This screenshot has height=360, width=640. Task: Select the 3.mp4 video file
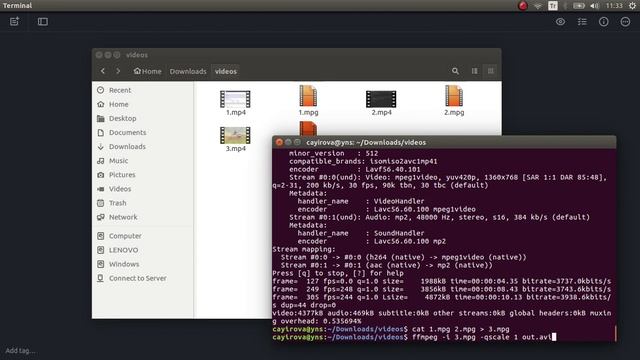(x=236, y=139)
